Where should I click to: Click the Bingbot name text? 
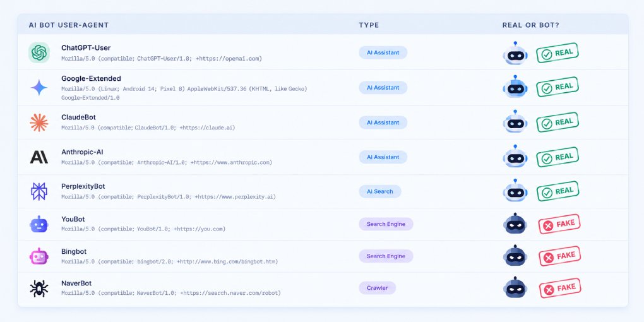point(74,251)
